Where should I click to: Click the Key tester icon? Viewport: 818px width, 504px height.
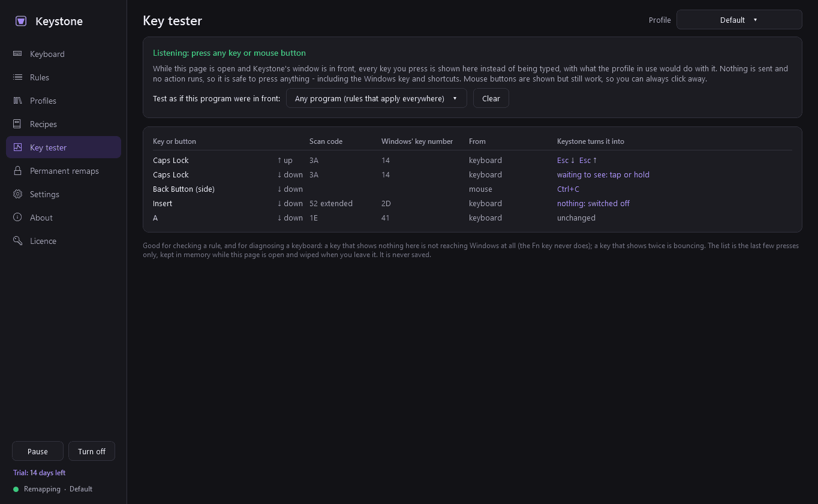[x=17, y=147]
